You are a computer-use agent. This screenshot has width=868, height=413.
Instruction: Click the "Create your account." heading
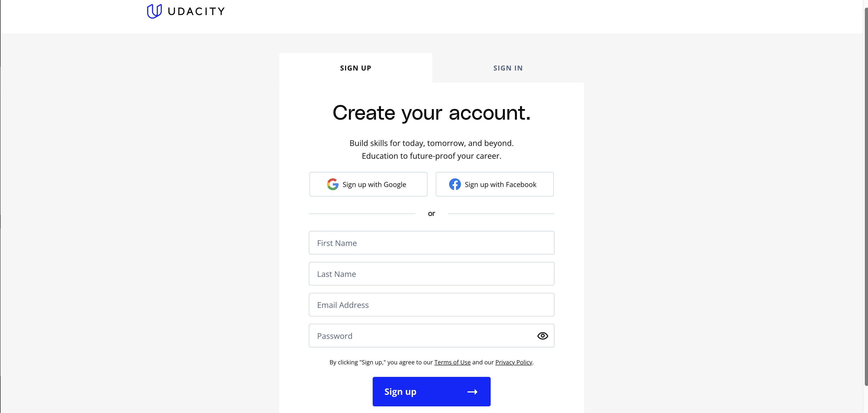431,113
